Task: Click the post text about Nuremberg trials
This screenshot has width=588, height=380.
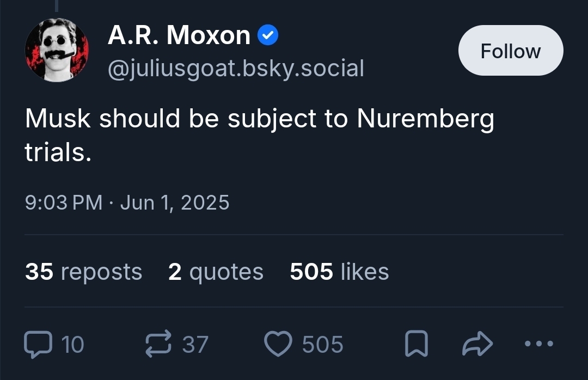Action: [x=259, y=135]
